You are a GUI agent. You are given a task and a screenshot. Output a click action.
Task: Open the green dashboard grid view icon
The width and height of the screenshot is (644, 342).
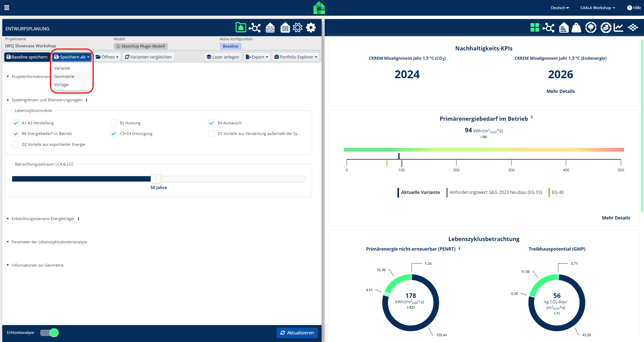point(535,28)
